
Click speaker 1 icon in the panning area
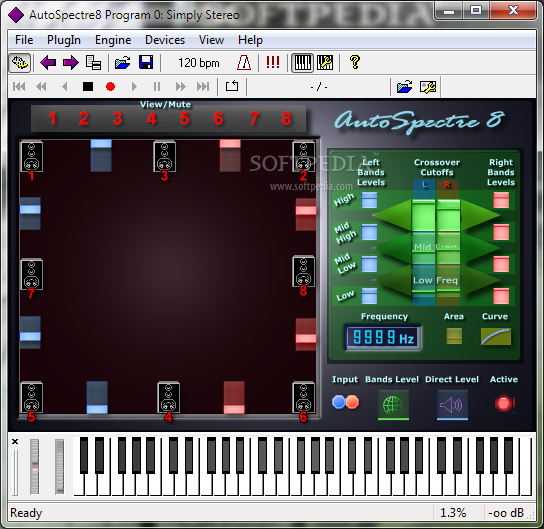pyautogui.click(x=31, y=156)
